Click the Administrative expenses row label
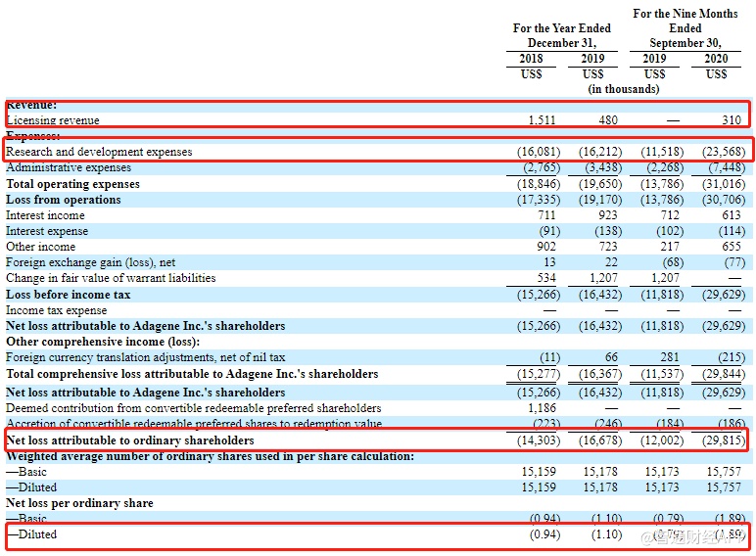Screen dimensions: 756x556 coord(69,167)
